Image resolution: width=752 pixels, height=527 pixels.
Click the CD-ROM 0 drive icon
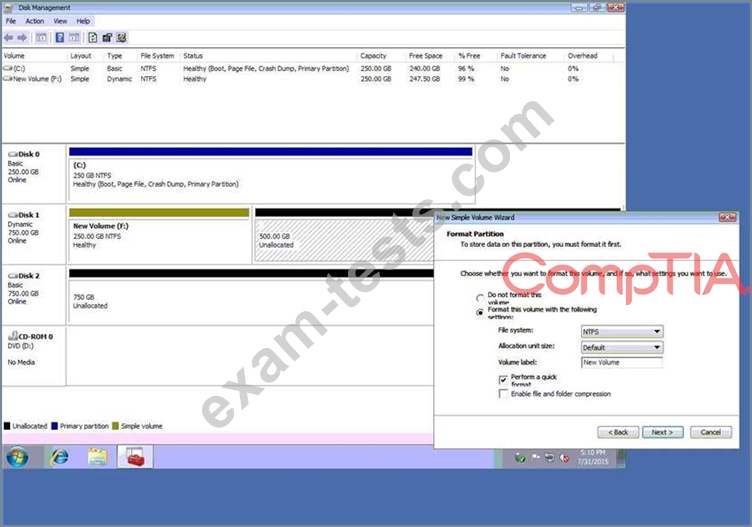pyautogui.click(x=13, y=336)
